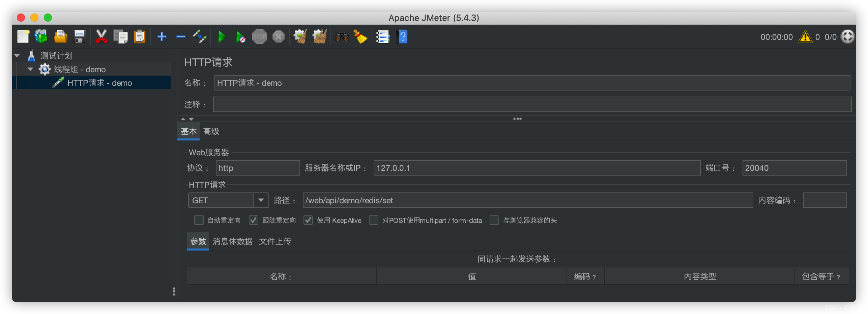The height and width of the screenshot is (314, 868).
Task: Click the up collapse arrow above tabs
Action: 183,119
